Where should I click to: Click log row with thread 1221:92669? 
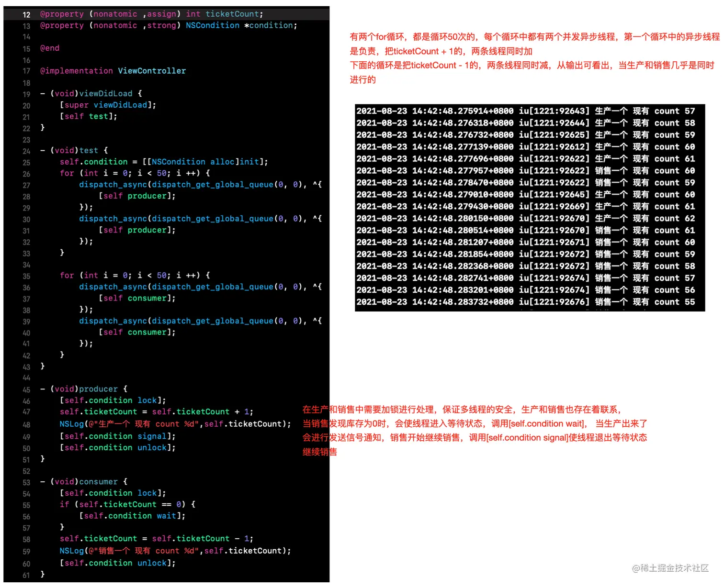coord(525,207)
